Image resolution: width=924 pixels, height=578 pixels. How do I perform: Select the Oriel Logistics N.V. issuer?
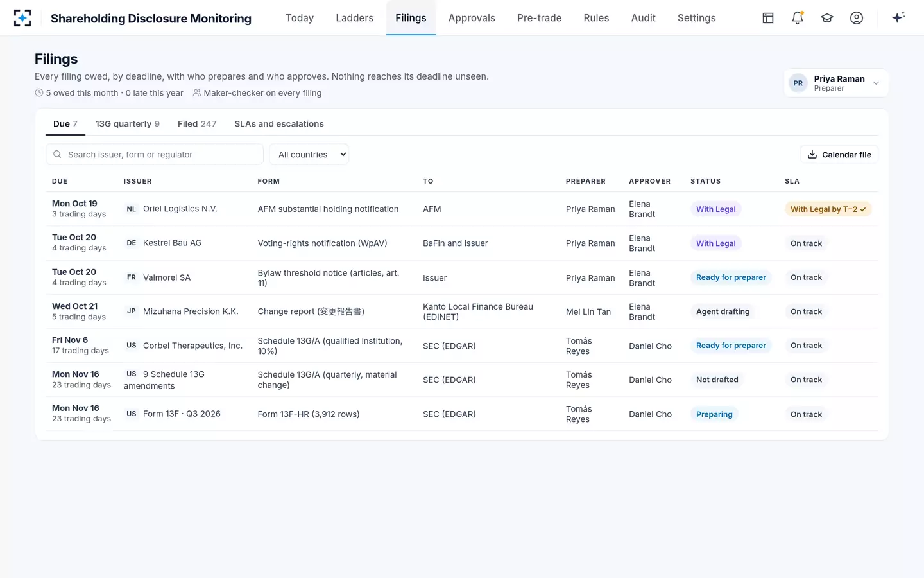click(180, 209)
